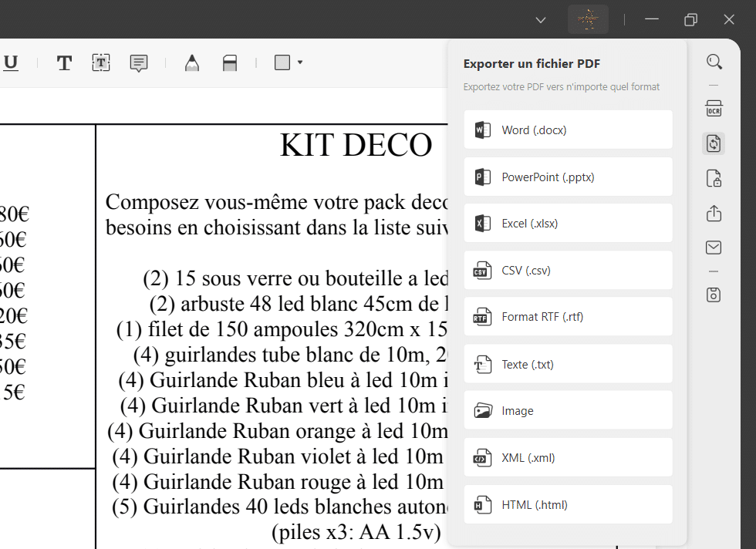This screenshot has height=549, width=756.
Task: Click the "(piles x3: AA 1.5v)" text
Action: [x=356, y=533]
